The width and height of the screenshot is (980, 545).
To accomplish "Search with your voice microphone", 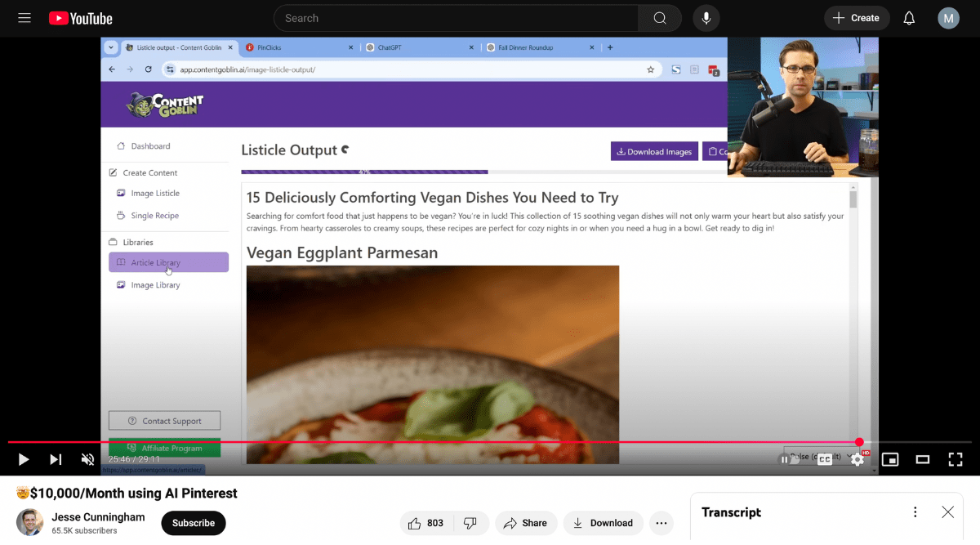I will (706, 18).
